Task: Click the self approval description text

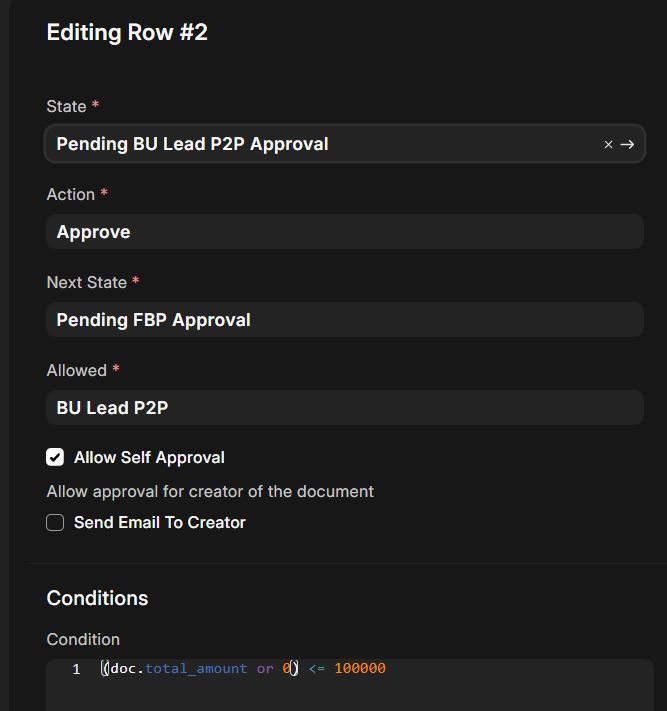Action: tap(210, 492)
